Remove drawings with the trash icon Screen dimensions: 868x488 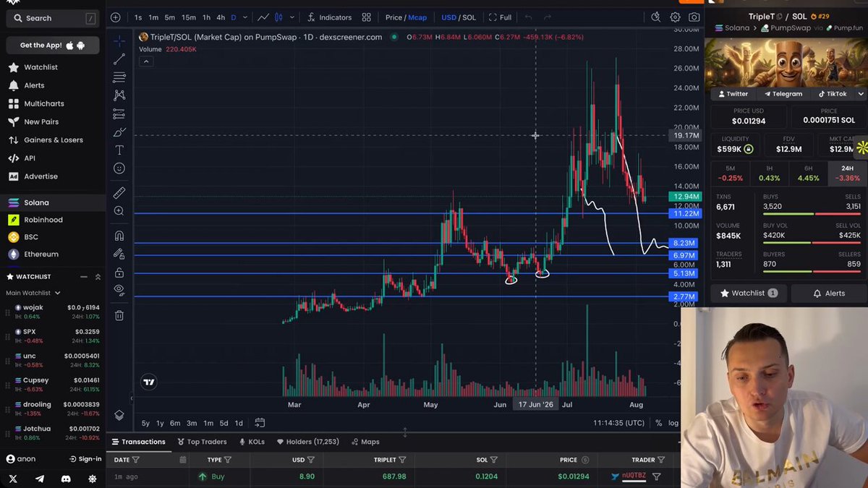coord(119,315)
